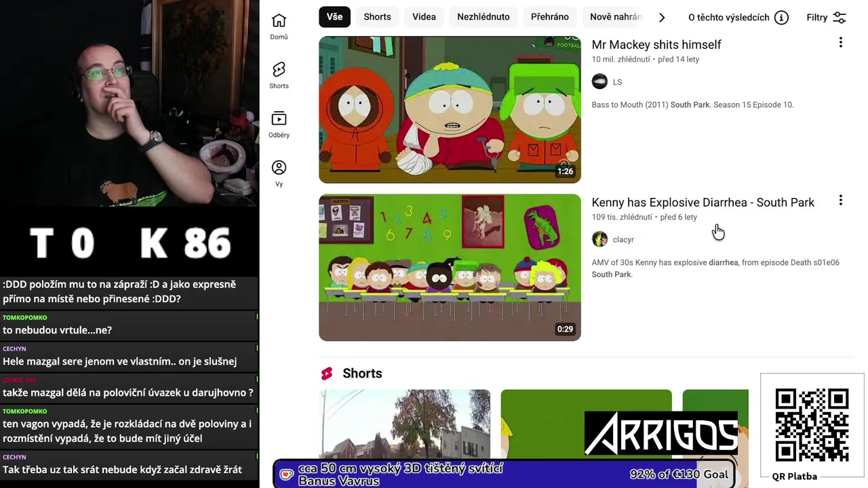Viewport: 868px width, 488px height.
Task: Open Kenny has Explosive Diarrhea - South Park title
Action: (703, 203)
